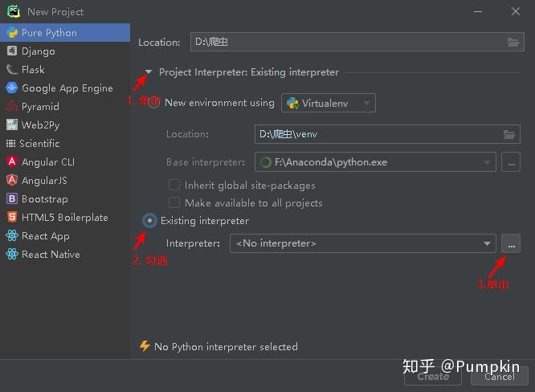Click the venv Location text field
Image resolution: width=535 pixels, height=392 pixels.
[387, 134]
